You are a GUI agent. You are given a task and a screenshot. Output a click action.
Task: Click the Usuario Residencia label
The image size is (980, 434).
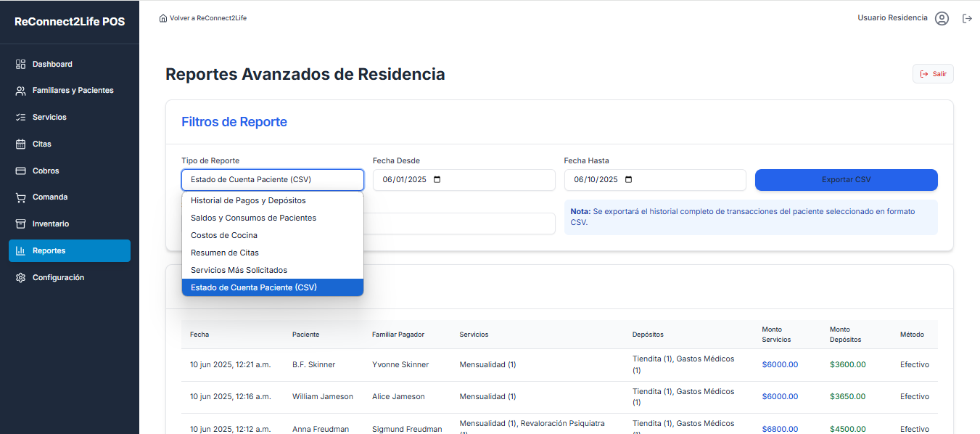892,18
